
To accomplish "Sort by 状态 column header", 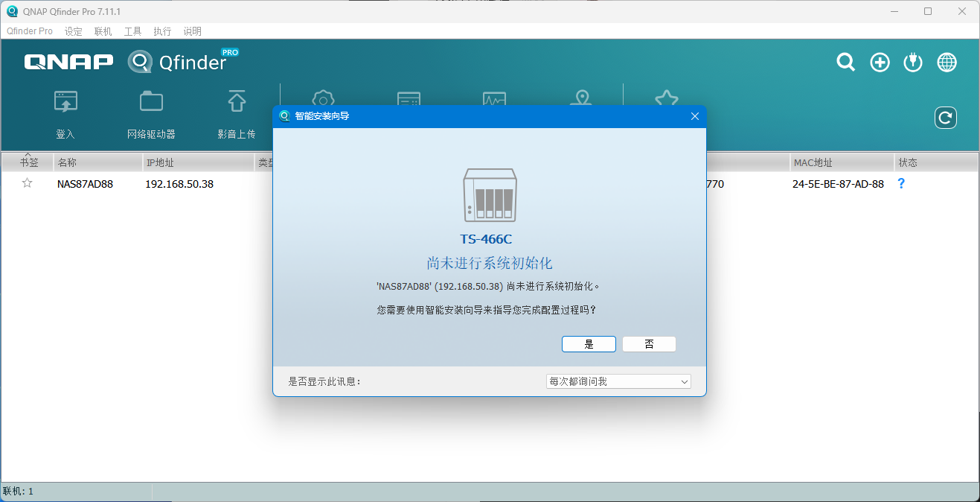I will click(x=936, y=162).
